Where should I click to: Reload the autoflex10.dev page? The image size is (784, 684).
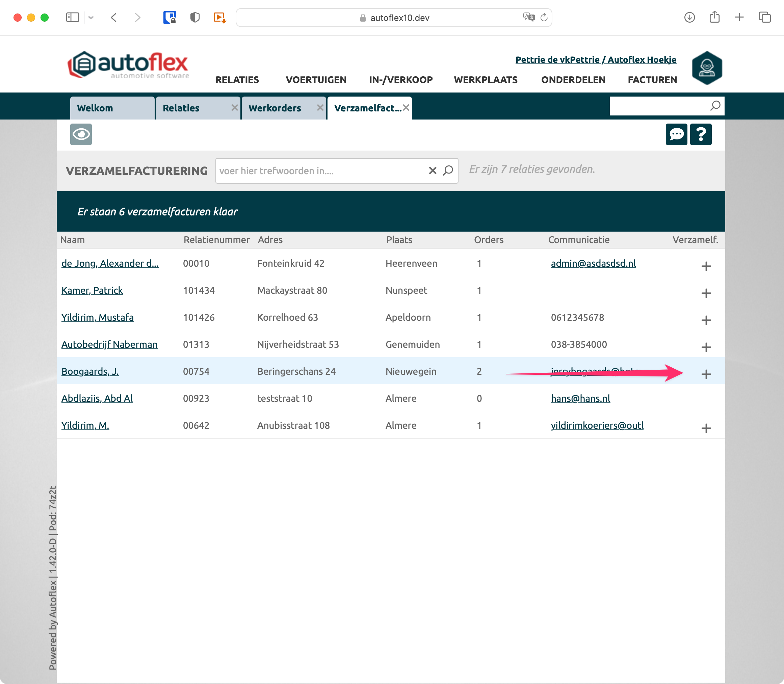tap(544, 17)
